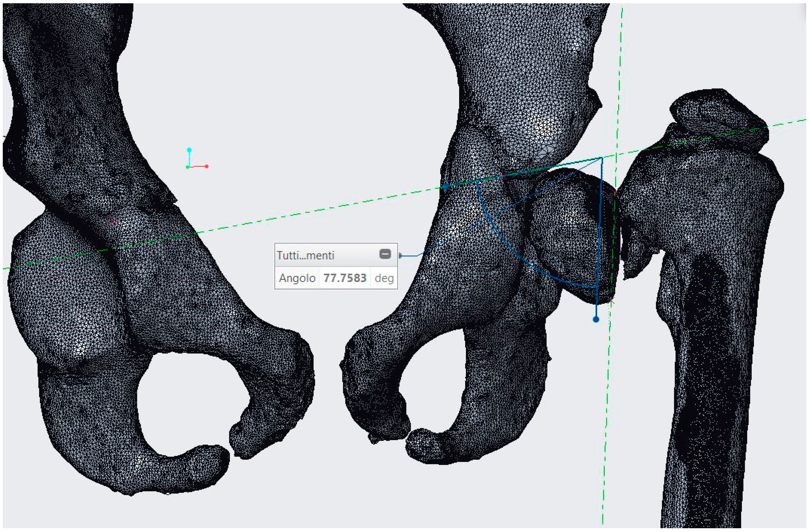This screenshot has height=532, width=810.
Task: Click the leader anchor dot beside measurement panel
Action: tap(400, 255)
